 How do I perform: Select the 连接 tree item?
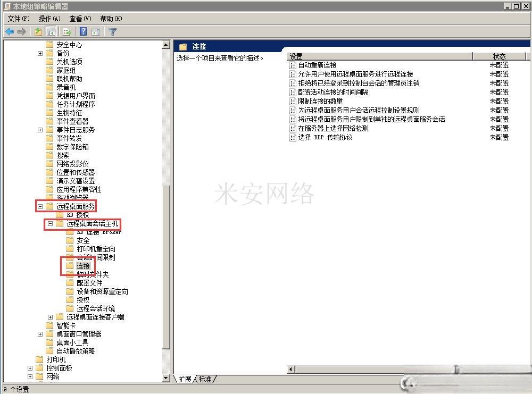[83, 266]
